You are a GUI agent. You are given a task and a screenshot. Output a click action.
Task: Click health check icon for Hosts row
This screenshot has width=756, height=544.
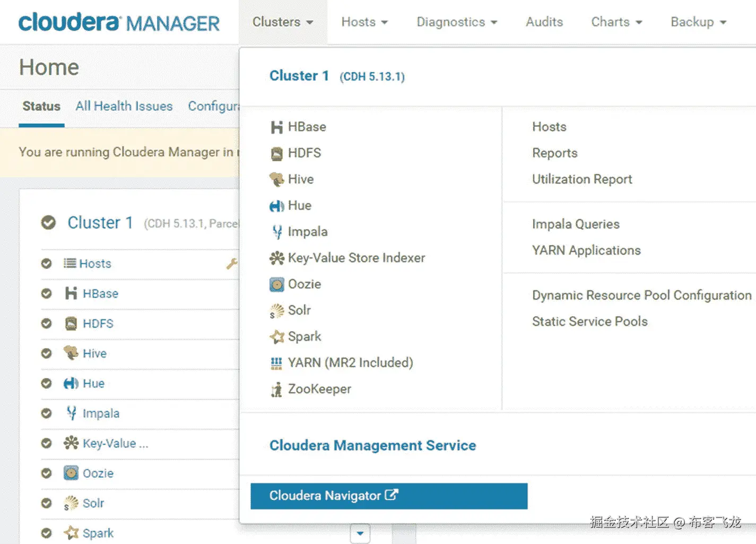tap(47, 263)
